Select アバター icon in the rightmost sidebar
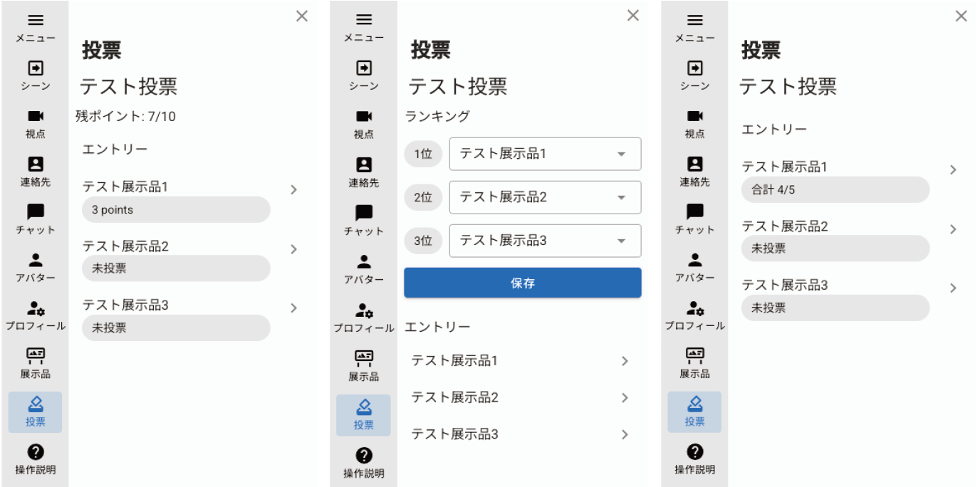The width and height of the screenshot is (980, 487). 694,260
